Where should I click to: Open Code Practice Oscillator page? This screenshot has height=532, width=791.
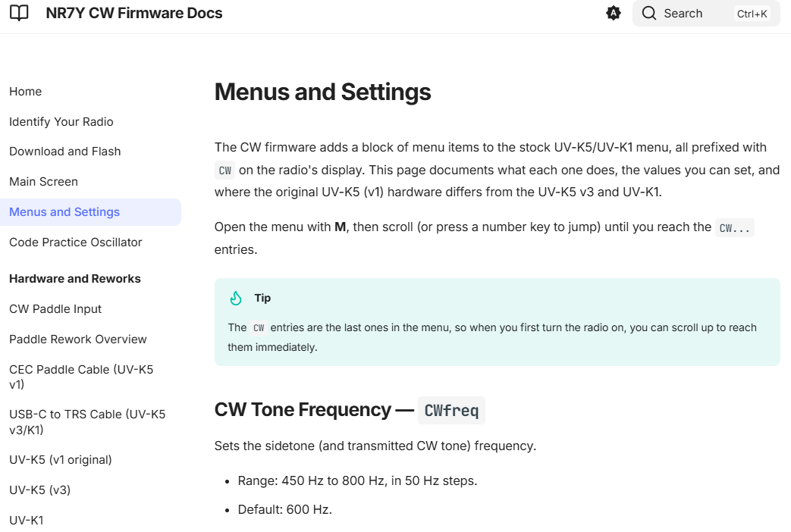click(x=76, y=242)
